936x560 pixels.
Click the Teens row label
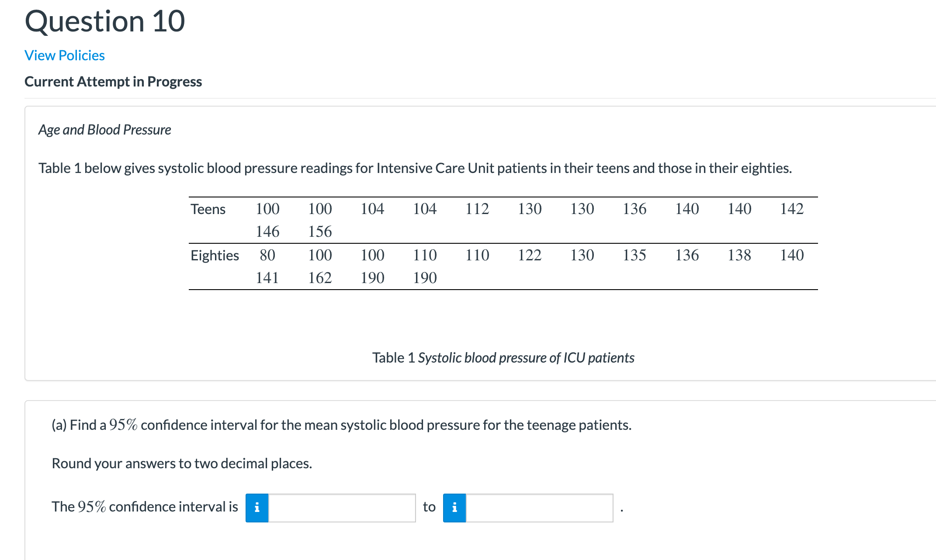pos(208,209)
